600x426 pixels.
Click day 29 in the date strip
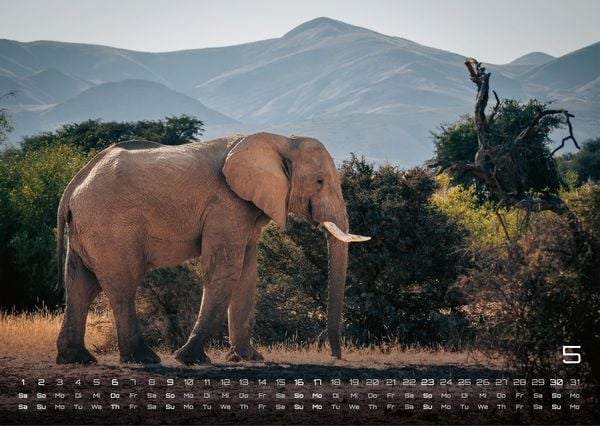tap(538, 382)
